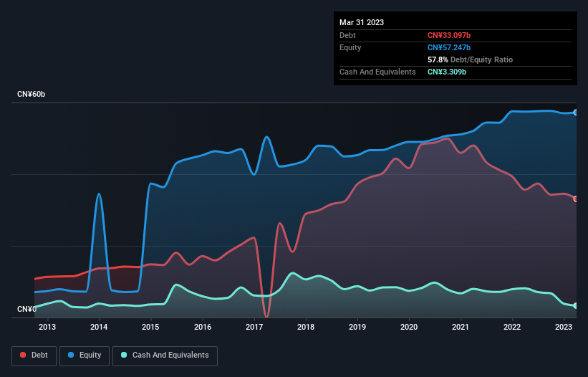Click the 2019 x-axis label
Viewport: 588px width, 377px height.
pyautogui.click(x=357, y=327)
